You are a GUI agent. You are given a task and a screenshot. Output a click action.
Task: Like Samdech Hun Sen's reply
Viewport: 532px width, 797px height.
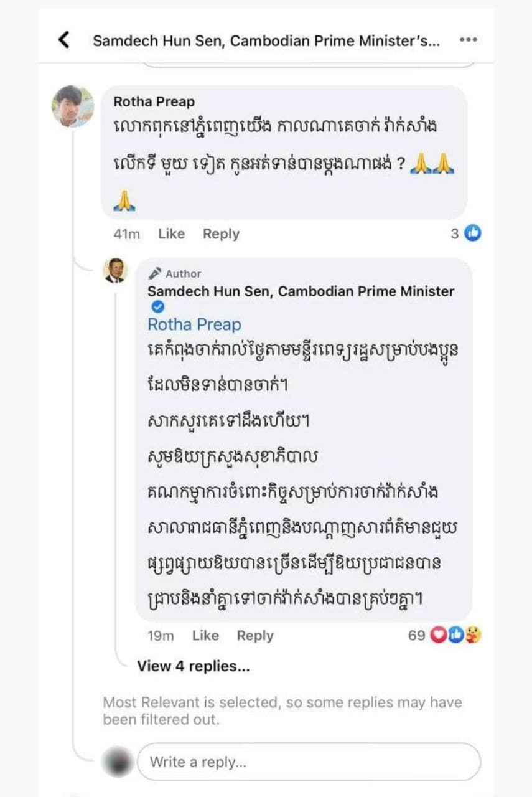click(x=205, y=636)
